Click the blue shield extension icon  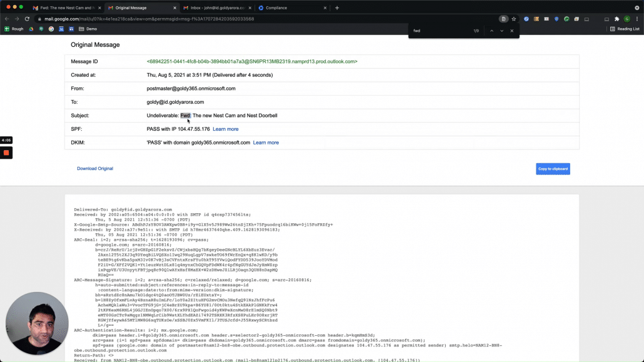pos(556,19)
